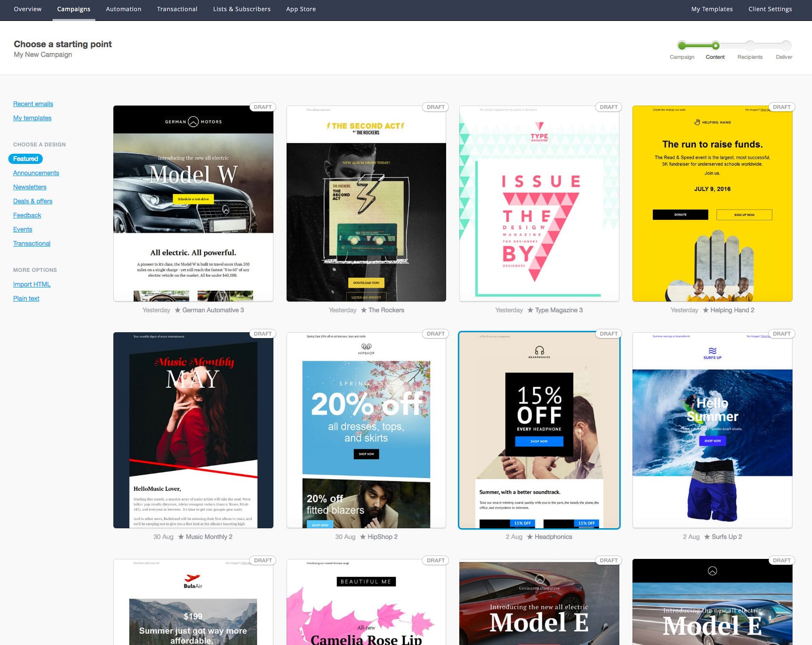Click DRAFT badge on Headphonics template
Screen dimensions: 812x645
tap(609, 334)
